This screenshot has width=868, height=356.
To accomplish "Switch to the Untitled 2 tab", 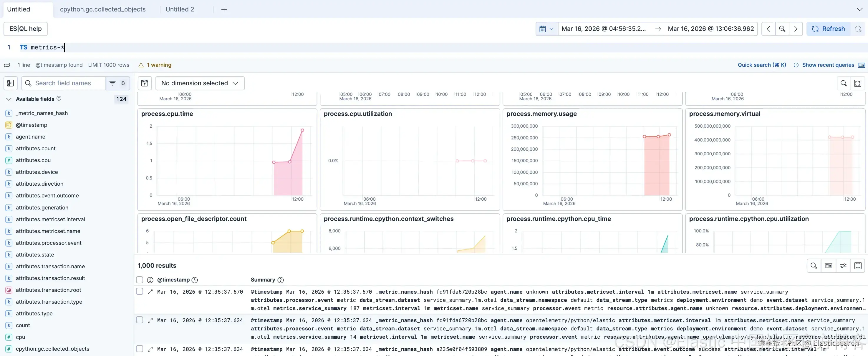I will (x=180, y=9).
